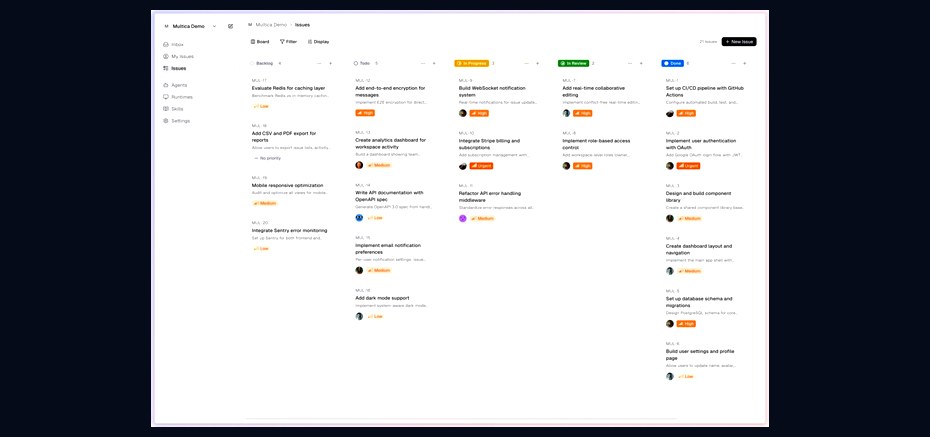Open Inbox in the sidebar
Viewport: 930px width, 437px height.
tap(173, 44)
